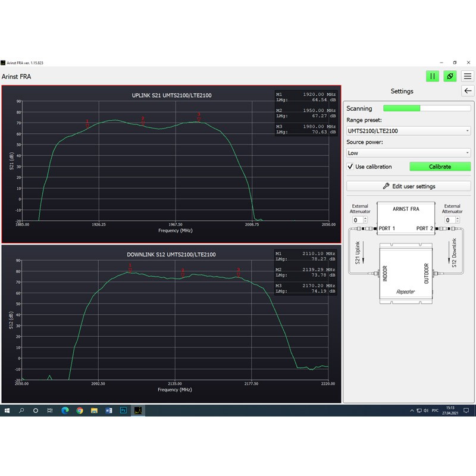This screenshot has width=476, height=476.
Task: Expand the Source power dropdown
Action: point(408,153)
